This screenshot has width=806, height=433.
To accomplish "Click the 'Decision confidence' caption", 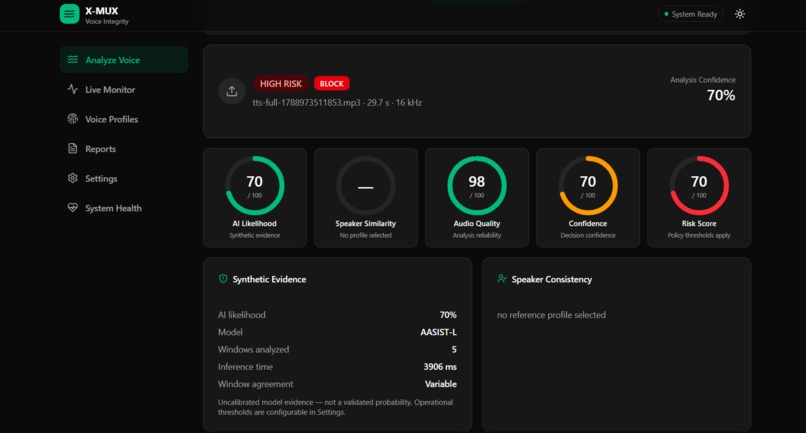I will pos(588,235).
